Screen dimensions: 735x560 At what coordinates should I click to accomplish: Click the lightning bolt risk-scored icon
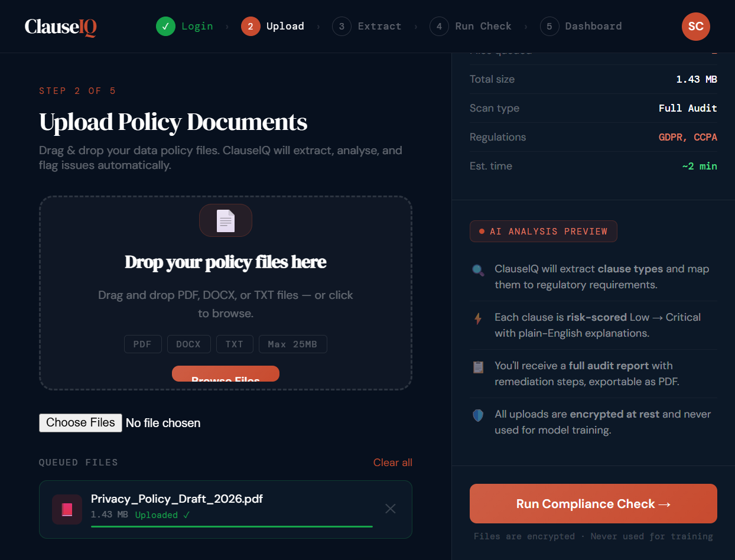(478, 318)
